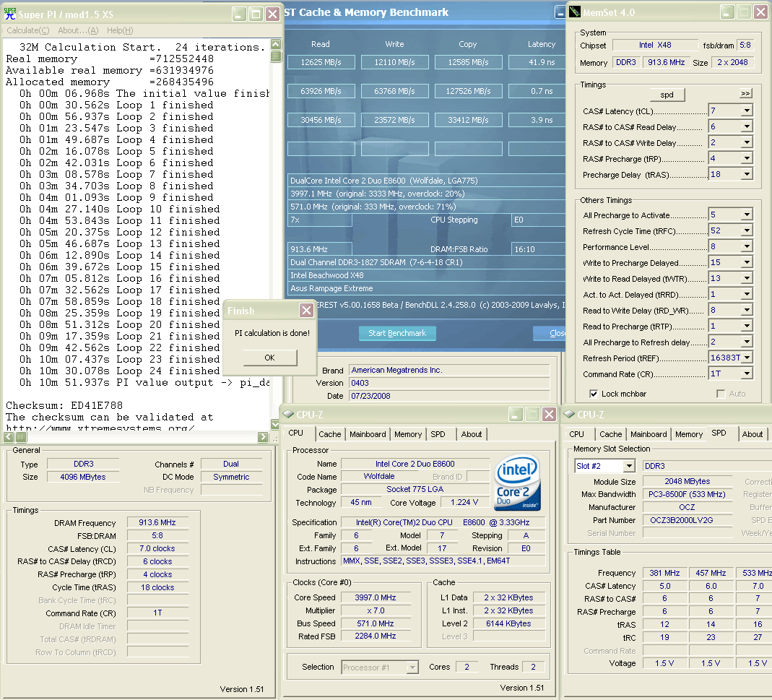Open the Help menu in Super PI
The image size is (772, 700).
point(120,30)
